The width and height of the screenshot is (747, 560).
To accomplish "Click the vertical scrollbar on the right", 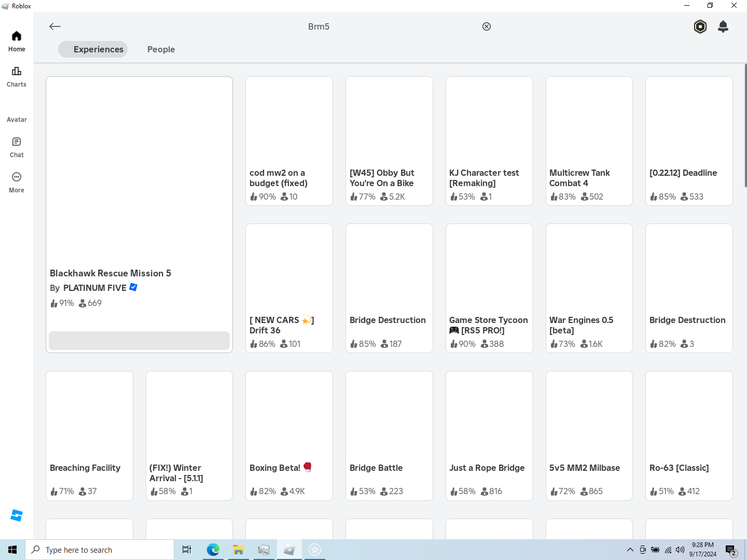I will pos(745,125).
